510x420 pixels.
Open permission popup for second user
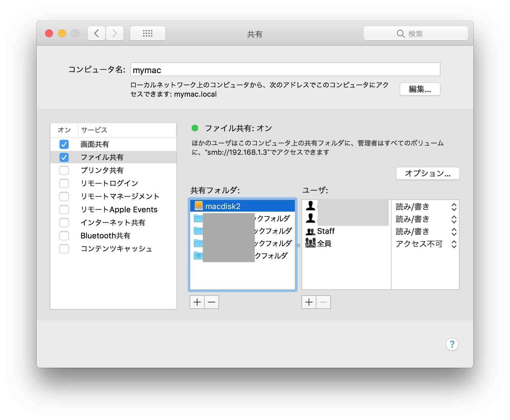426,219
